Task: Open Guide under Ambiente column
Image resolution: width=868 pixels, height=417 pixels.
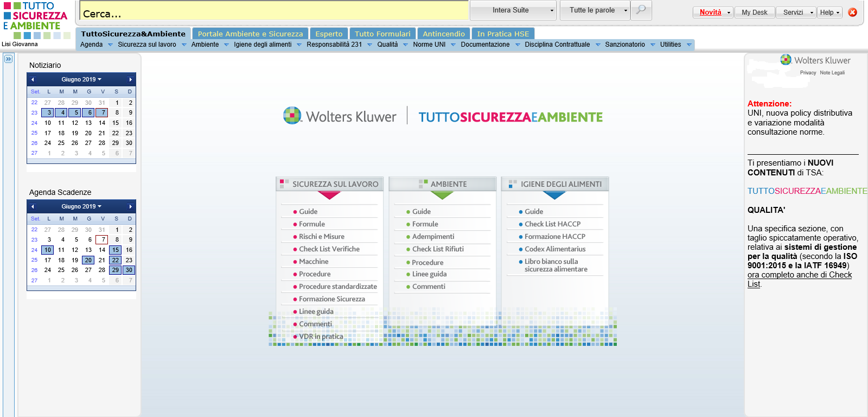Action: [x=421, y=212]
